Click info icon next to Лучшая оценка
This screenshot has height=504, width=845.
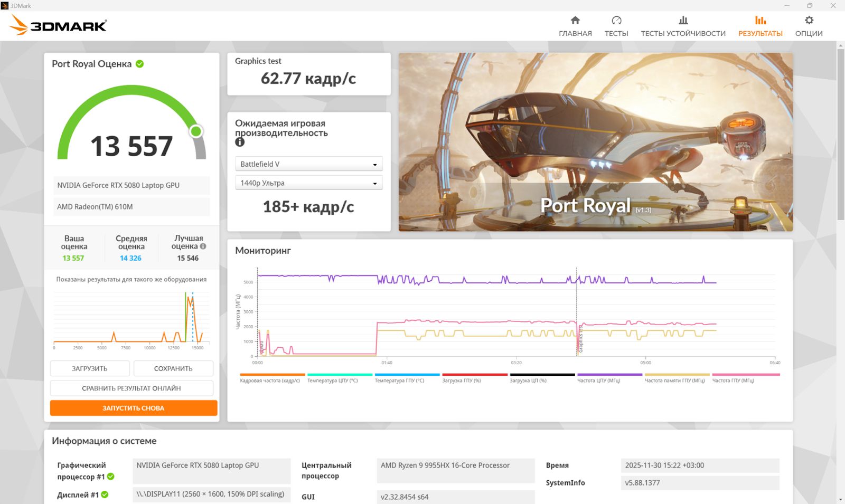203,246
